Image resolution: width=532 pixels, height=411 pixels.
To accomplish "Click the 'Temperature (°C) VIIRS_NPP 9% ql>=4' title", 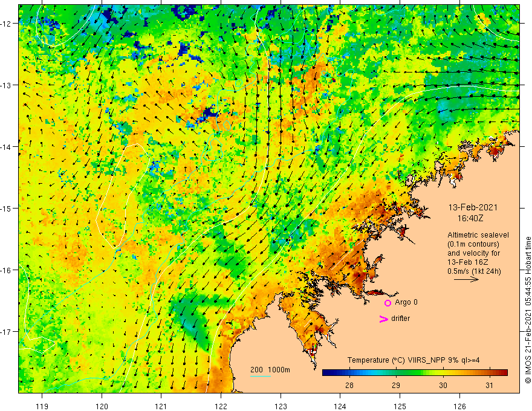I will point(414,360).
